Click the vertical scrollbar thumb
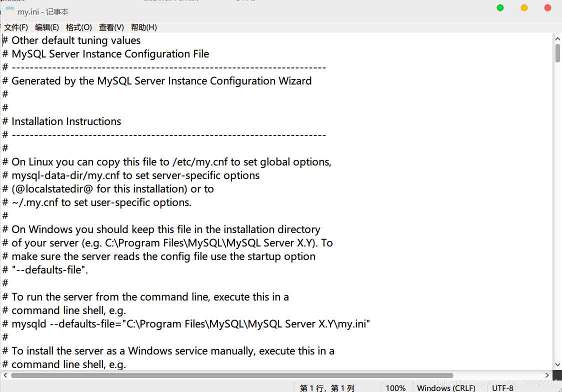This screenshot has height=392, width=562. coord(557,53)
